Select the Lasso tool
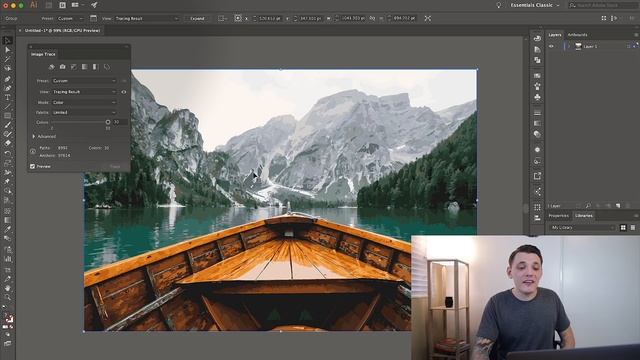The image size is (640, 360). tap(7, 69)
